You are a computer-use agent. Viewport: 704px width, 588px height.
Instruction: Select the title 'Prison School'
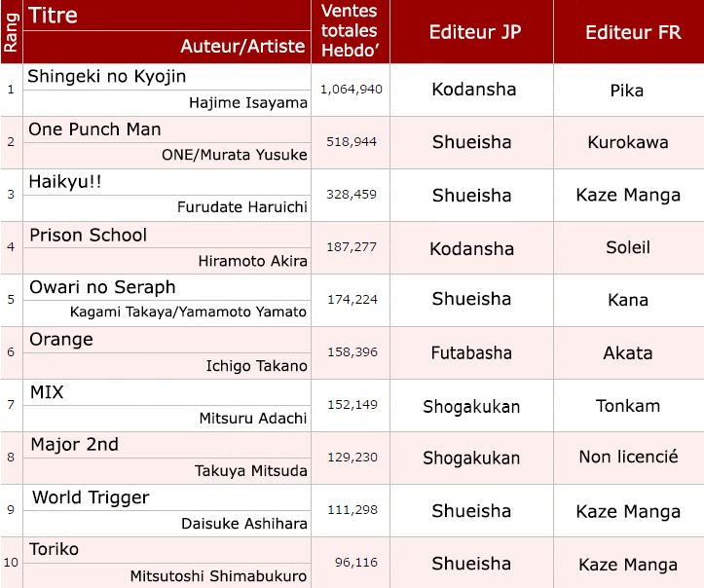pos(88,236)
